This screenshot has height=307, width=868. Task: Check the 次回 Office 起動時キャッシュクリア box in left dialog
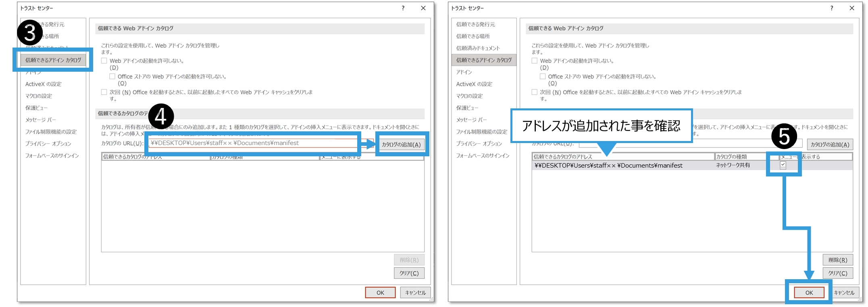pyautogui.click(x=104, y=92)
